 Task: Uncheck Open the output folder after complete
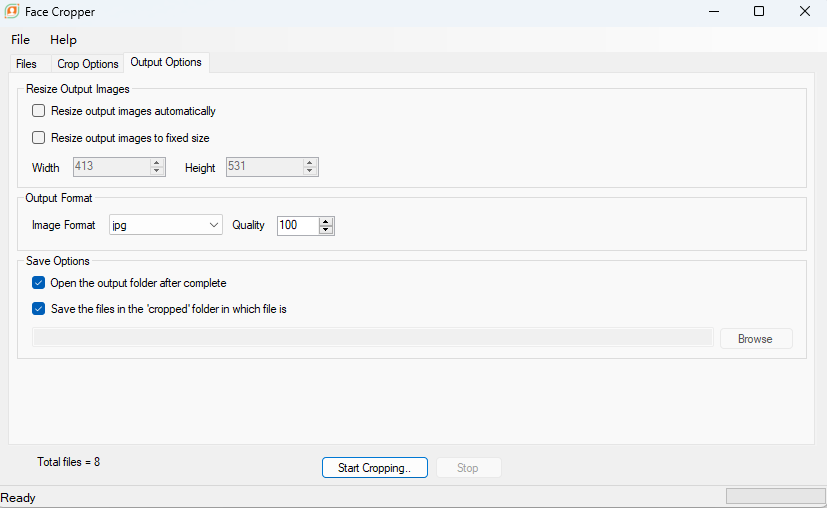39,283
